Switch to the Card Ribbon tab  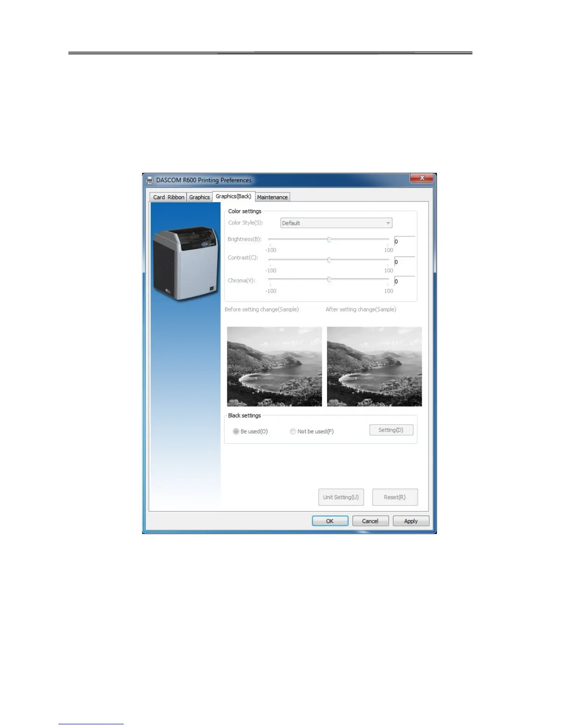[168, 197]
